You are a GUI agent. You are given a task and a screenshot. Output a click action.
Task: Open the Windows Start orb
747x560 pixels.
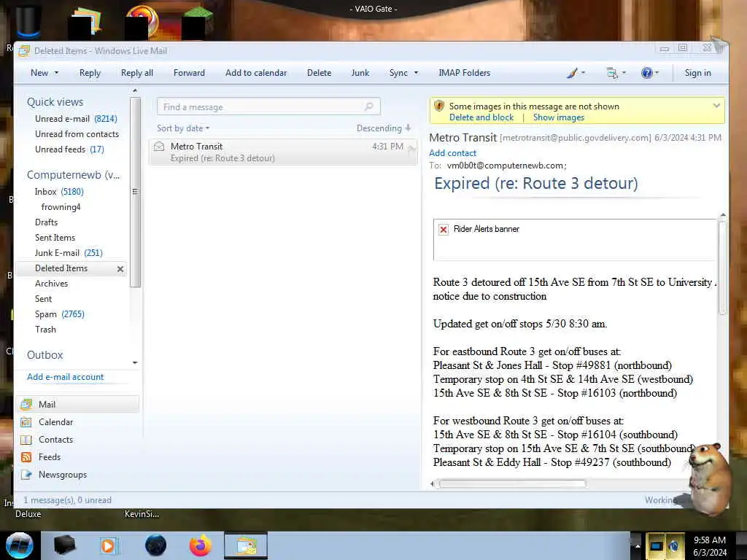coord(20,545)
